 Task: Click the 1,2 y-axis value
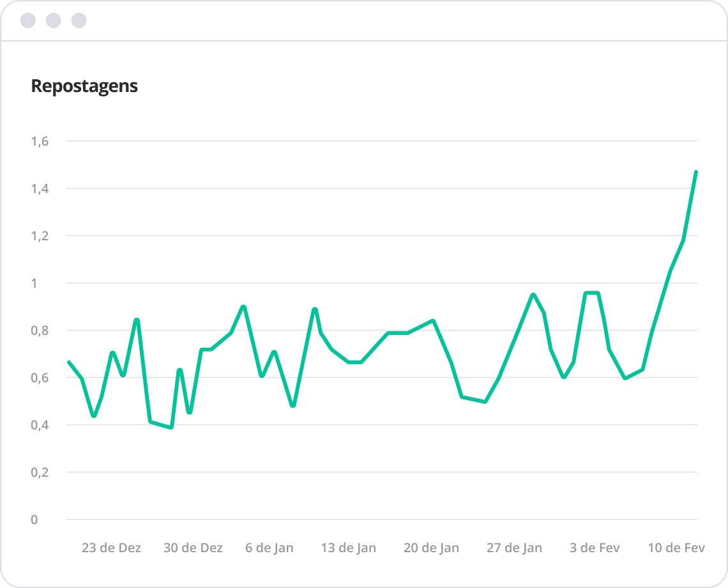[40, 236]
